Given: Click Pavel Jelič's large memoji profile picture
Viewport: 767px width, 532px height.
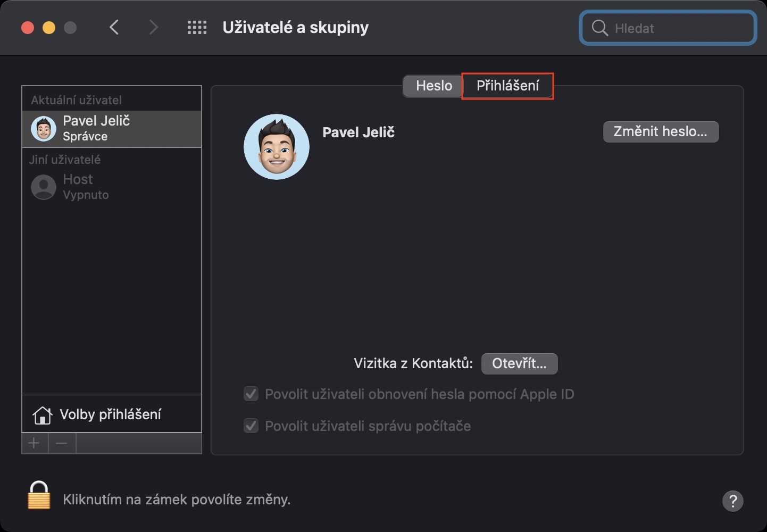Looking at the screenshot, I should tap(277, 147).
